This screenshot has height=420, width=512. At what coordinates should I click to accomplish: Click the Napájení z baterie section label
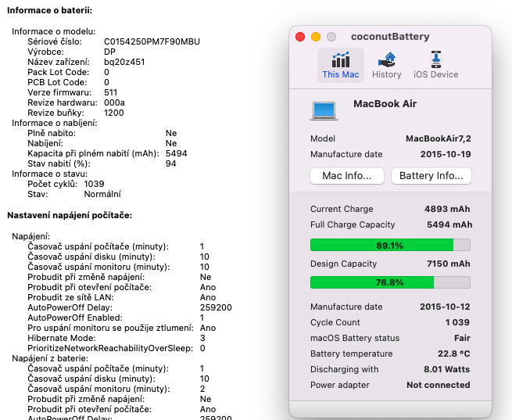(50, 358)
